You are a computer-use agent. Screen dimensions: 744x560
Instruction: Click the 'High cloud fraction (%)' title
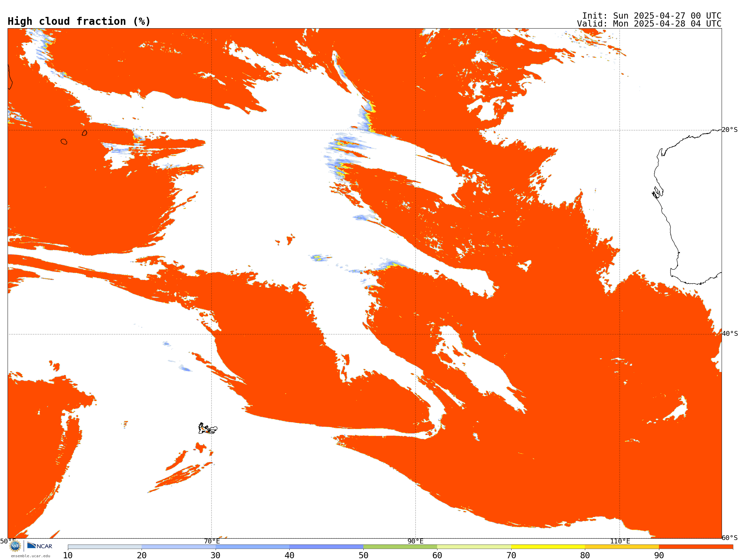click(79, 21)
